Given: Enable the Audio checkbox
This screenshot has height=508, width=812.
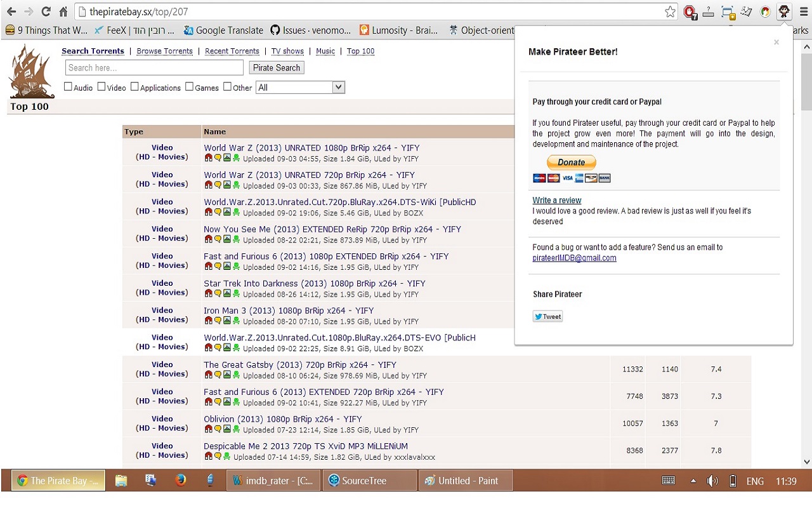Looking at the screenshot, I should pos(68,87).
